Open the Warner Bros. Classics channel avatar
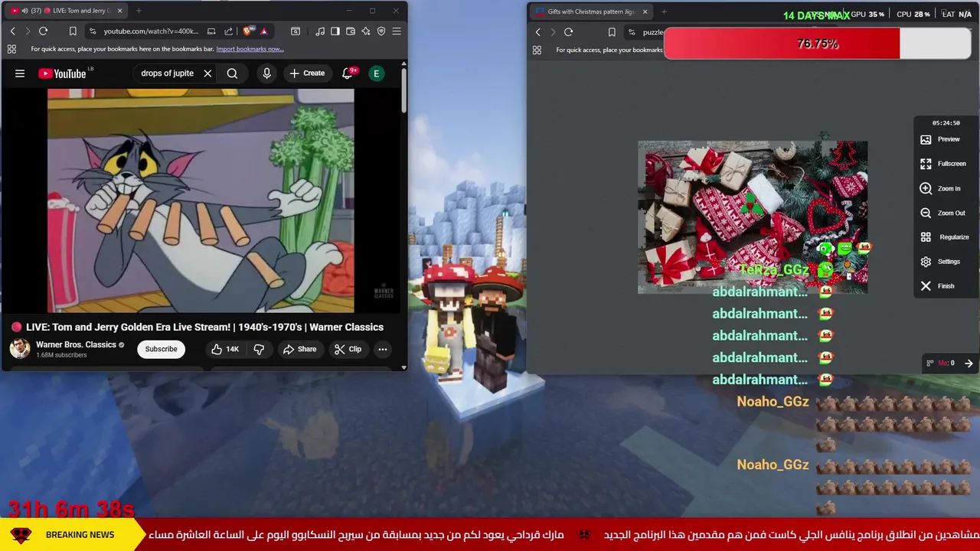Image resolution: width=980 pixels, height=551 pixels. point(20,349)
